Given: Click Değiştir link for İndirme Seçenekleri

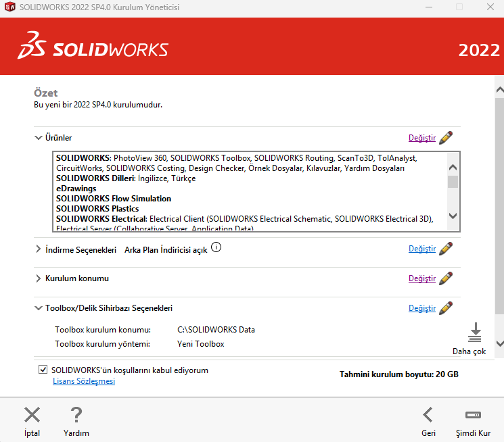Looking at the screenshot, I should (422, 249).
